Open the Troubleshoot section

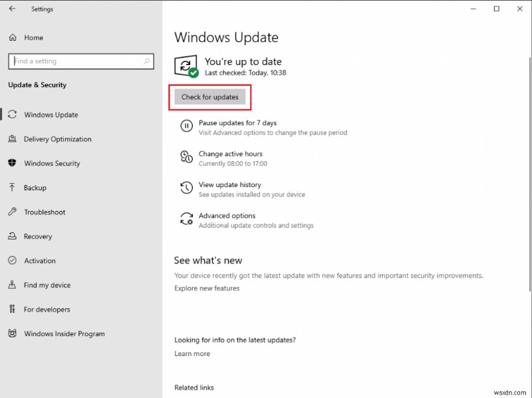[x=45, y=212]
